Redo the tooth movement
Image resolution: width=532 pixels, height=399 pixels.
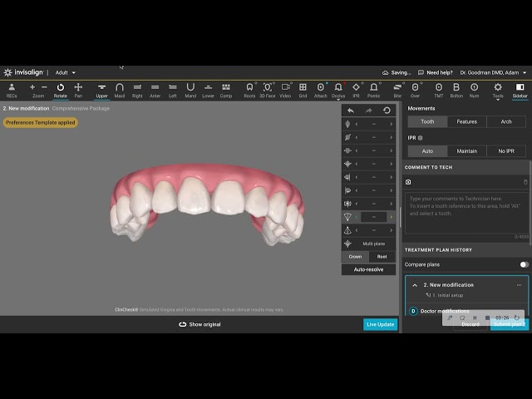(369, 111)
